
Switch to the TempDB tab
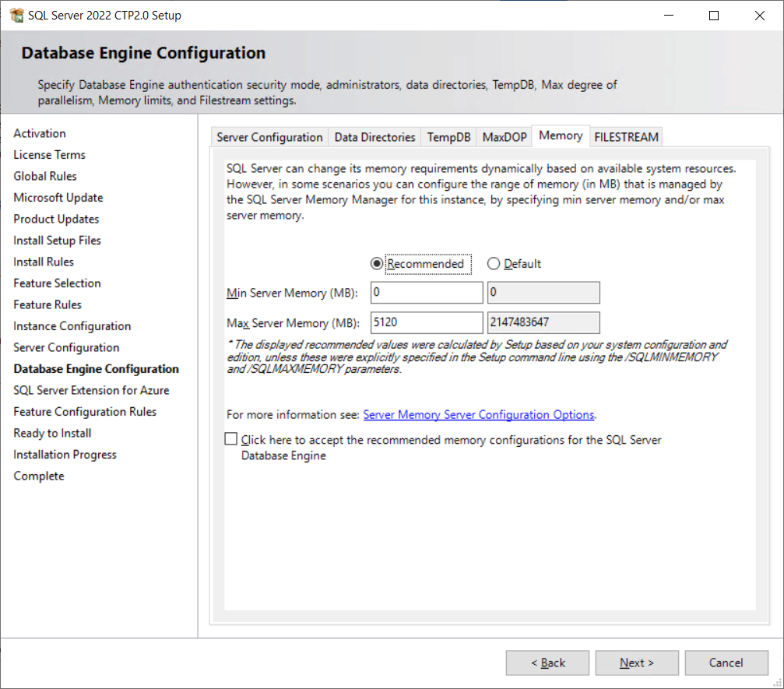click(448, 137)
